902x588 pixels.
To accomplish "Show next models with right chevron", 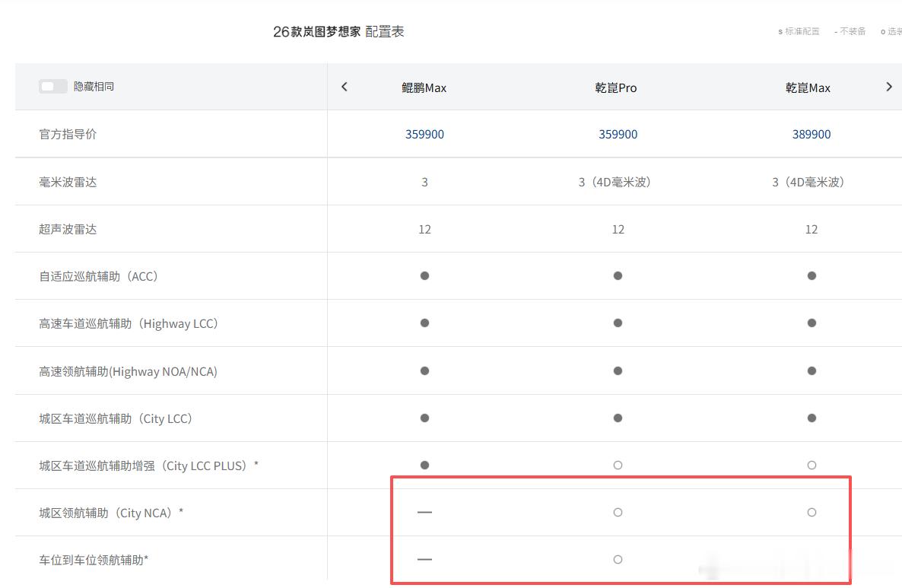I will [x=889, y=87].
